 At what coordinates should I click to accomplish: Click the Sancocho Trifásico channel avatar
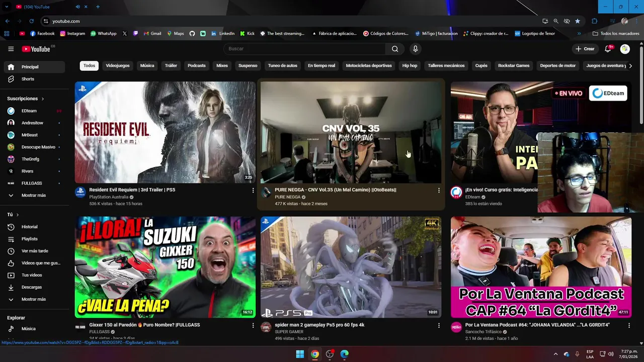pos(456,327)
